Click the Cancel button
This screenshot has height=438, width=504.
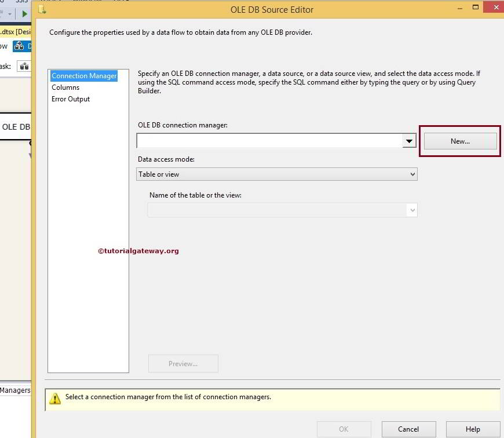point(408,429)
